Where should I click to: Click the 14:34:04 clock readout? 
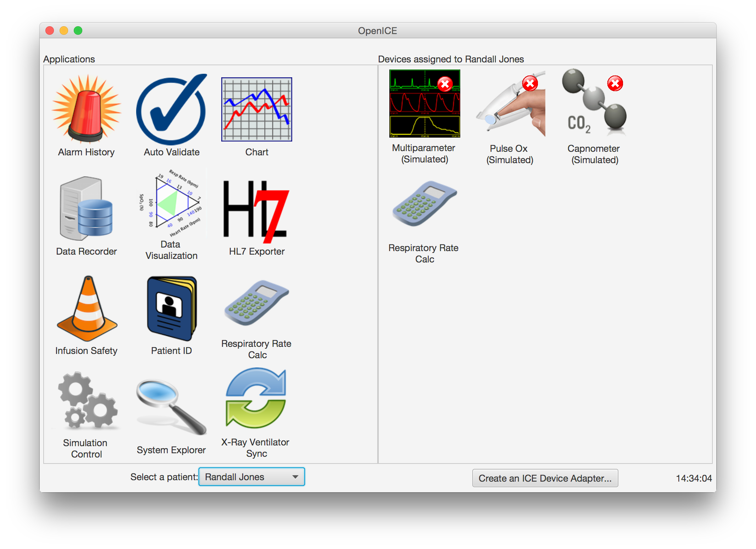tap(694, 478)
